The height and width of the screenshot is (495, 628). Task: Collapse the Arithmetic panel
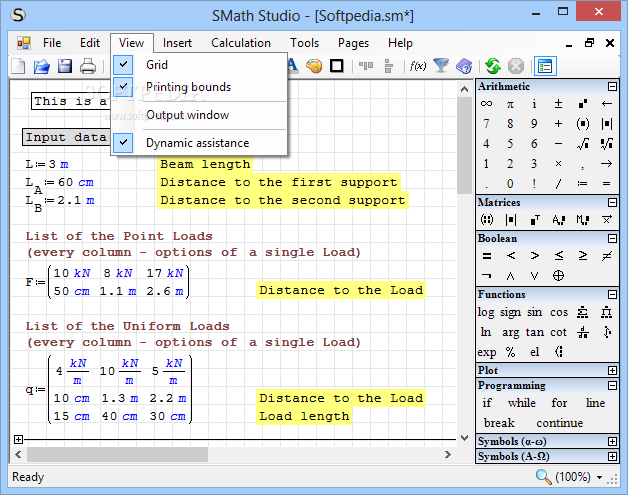pos(612,87)
